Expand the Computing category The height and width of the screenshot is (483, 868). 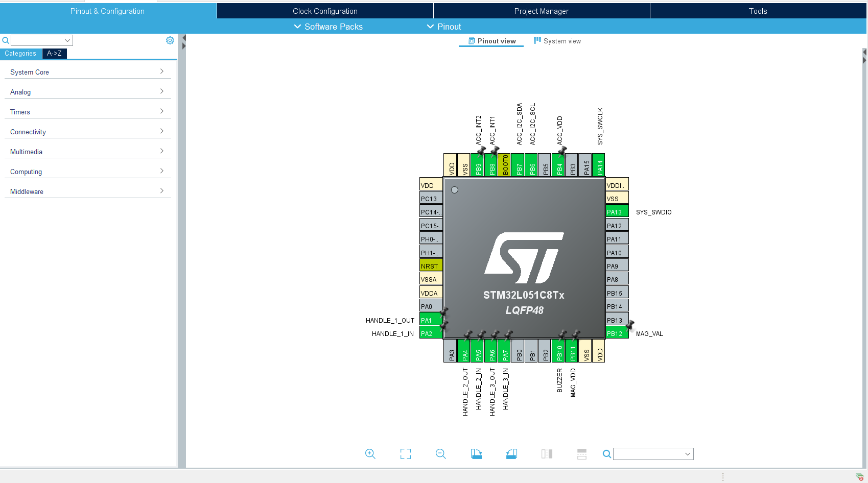[x=87, y=172]
